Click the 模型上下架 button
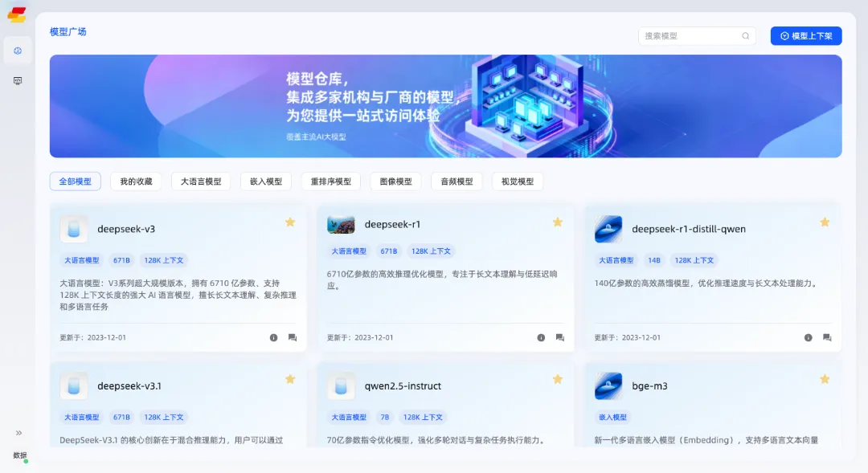The image size is (868, 473). [x=806, y=36]
